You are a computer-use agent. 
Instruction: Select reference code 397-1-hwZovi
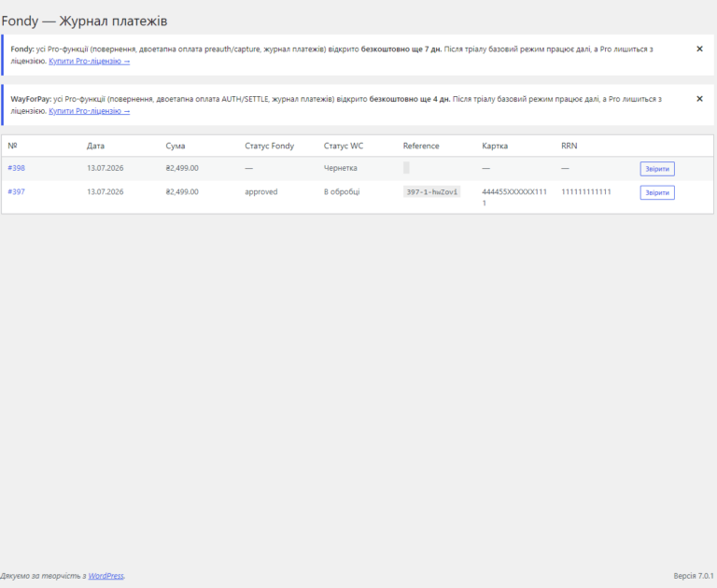coord(431,192)
